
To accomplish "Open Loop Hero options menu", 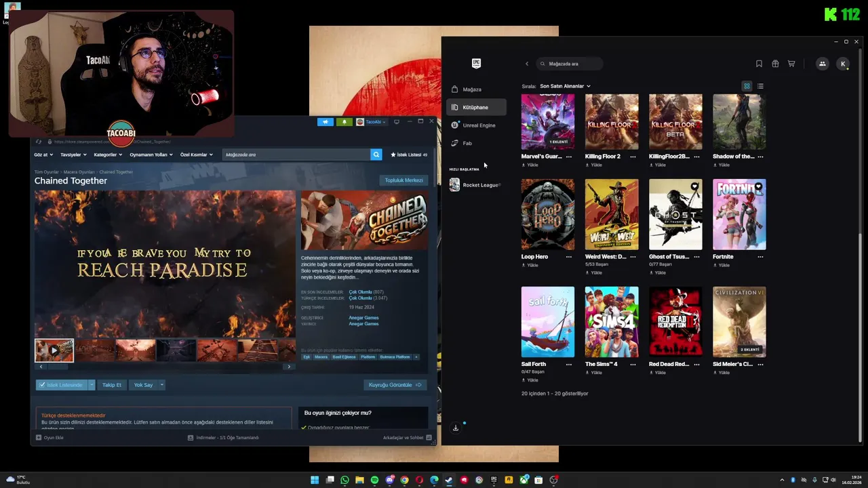I will point(569,257).
